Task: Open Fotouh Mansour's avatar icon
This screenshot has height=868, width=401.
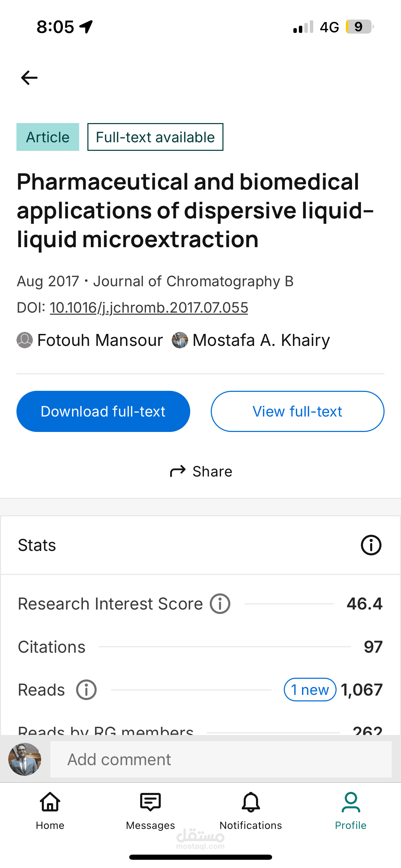Action: click(x=25, y=340)
